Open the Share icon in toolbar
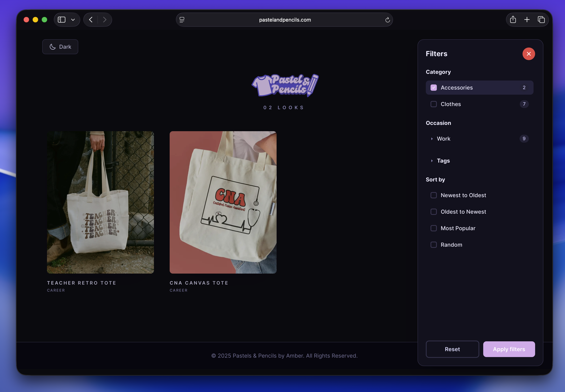This screenshot has width=565, height=392. (x=513, y=20)
